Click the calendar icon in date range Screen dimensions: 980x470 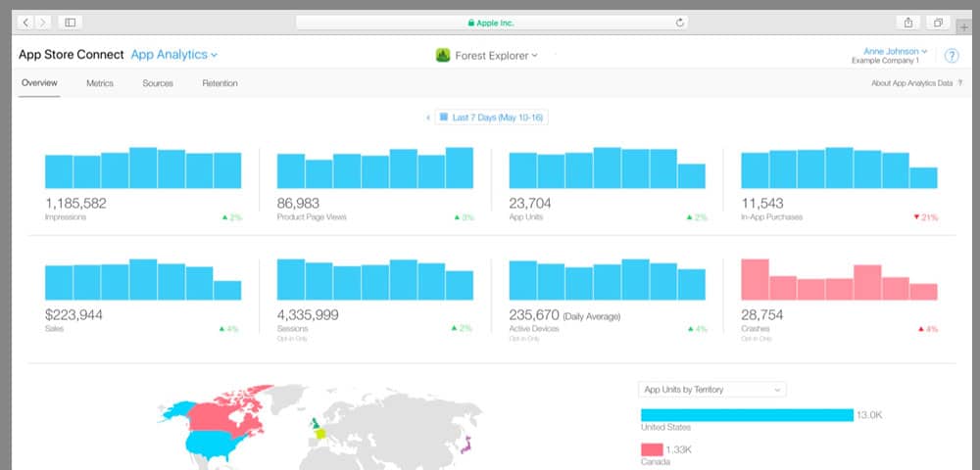point(443,117)
